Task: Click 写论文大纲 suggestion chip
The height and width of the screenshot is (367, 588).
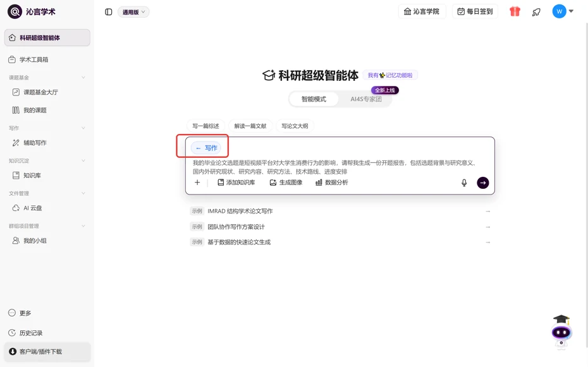Action: 295,126
